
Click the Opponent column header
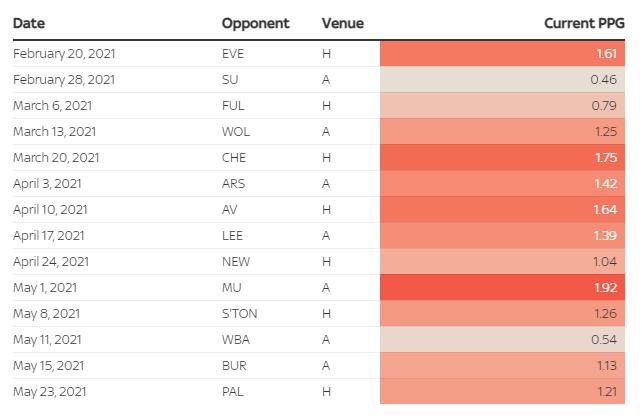pyautogui.click(x=255, y=23)
